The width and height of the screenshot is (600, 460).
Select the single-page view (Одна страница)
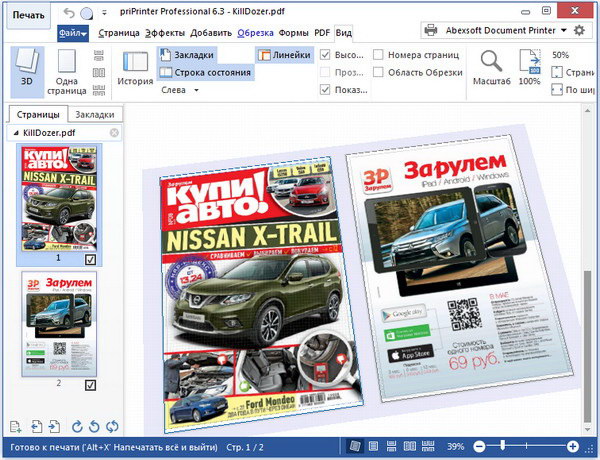[67, 71]
